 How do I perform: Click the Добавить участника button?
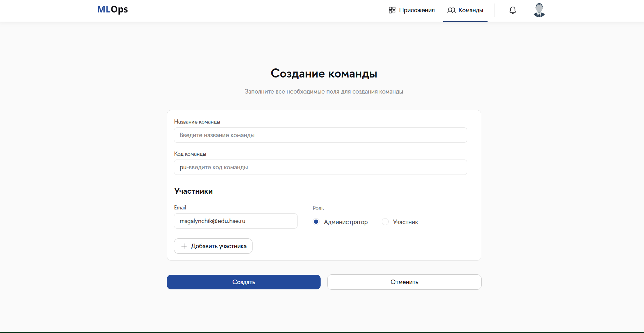(213, 246)
